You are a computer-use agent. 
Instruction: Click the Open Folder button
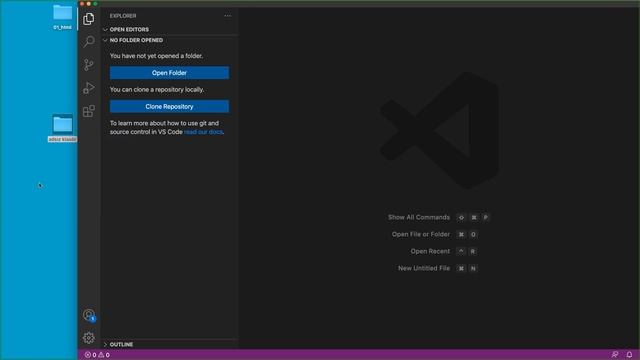(169, 73)
